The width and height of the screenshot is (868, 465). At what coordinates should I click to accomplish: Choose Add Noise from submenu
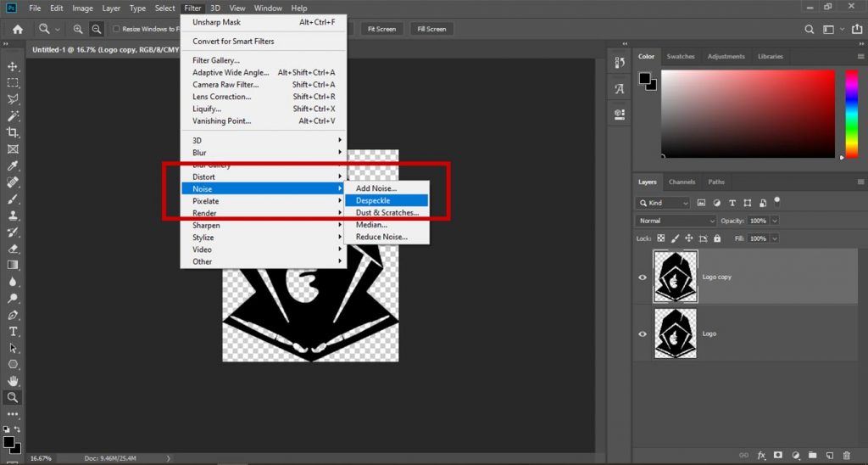[x=387, y=188]
